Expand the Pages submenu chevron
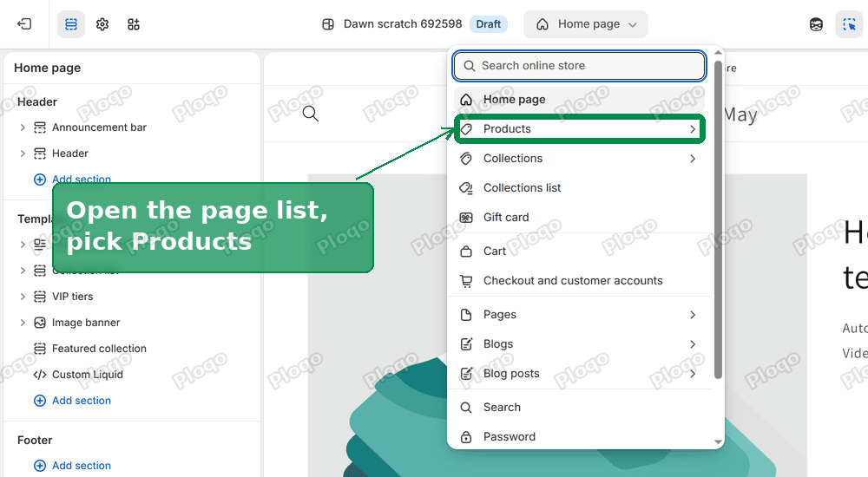 pos(693,315)
